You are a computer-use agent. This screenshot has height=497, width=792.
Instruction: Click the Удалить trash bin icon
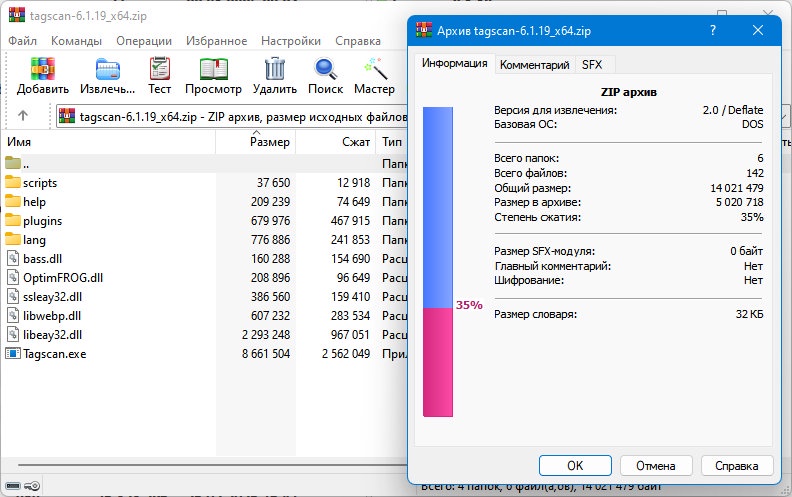275,69
